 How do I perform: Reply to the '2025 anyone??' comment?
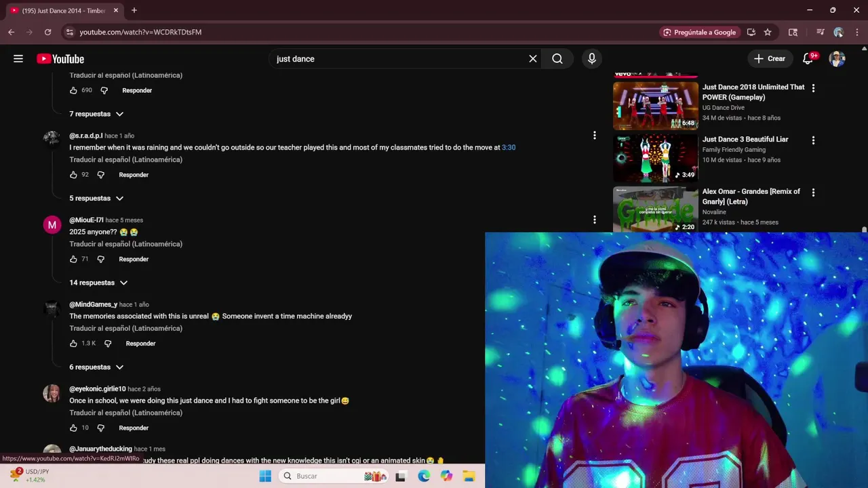coord(134,259)
